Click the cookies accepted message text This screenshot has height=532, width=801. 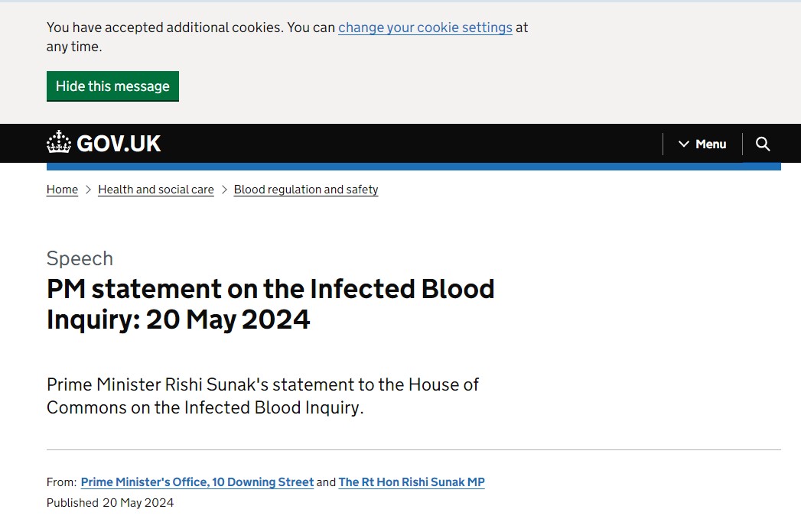click(191, 28)
